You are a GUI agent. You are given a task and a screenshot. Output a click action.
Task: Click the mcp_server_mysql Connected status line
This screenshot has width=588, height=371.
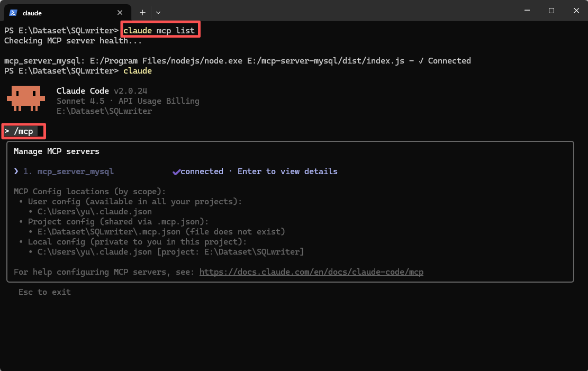coord(238,61)
